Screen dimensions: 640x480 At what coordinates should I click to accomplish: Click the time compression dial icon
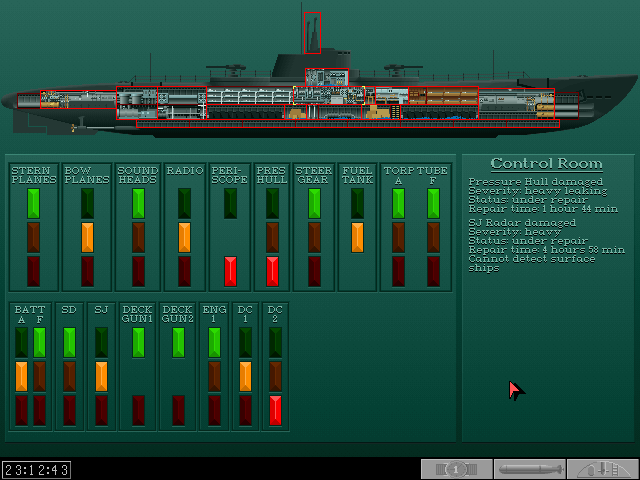pos(456,469)
